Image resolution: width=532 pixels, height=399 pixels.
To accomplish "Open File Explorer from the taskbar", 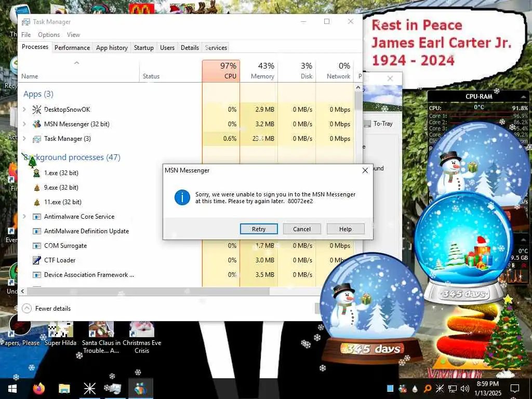I will point(64,389).
